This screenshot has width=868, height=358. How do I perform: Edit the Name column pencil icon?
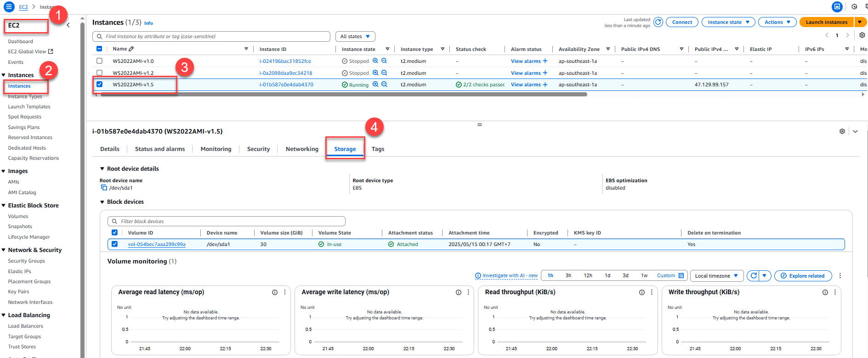[131, 49]
